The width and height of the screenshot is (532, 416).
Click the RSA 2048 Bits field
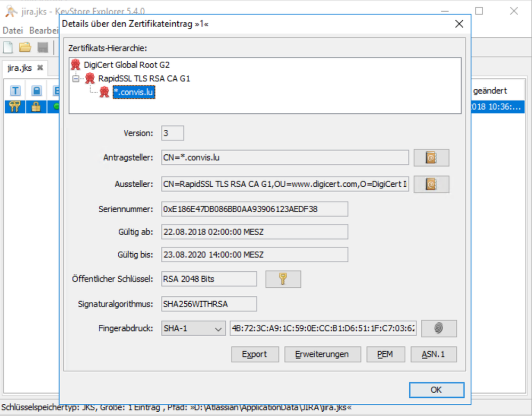tap(209, 279)
